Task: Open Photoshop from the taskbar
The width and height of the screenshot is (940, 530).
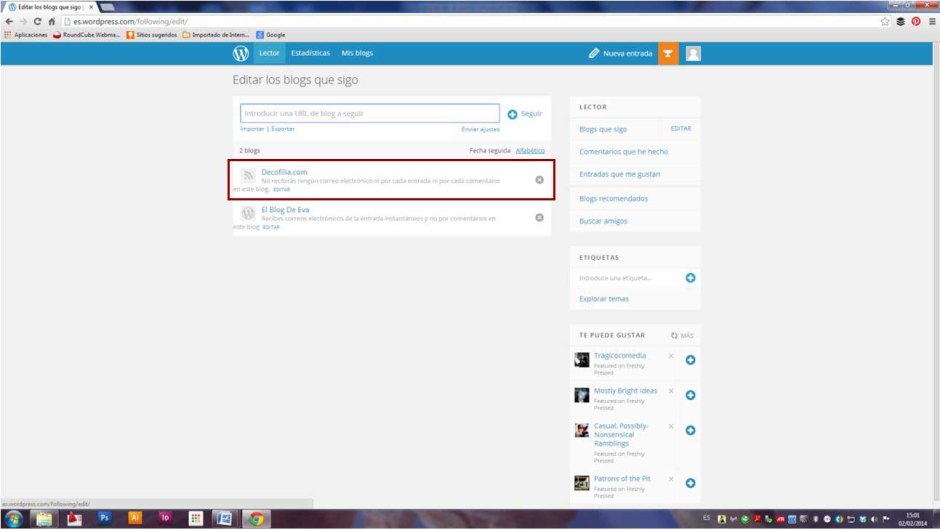Action: pos(104,518)
